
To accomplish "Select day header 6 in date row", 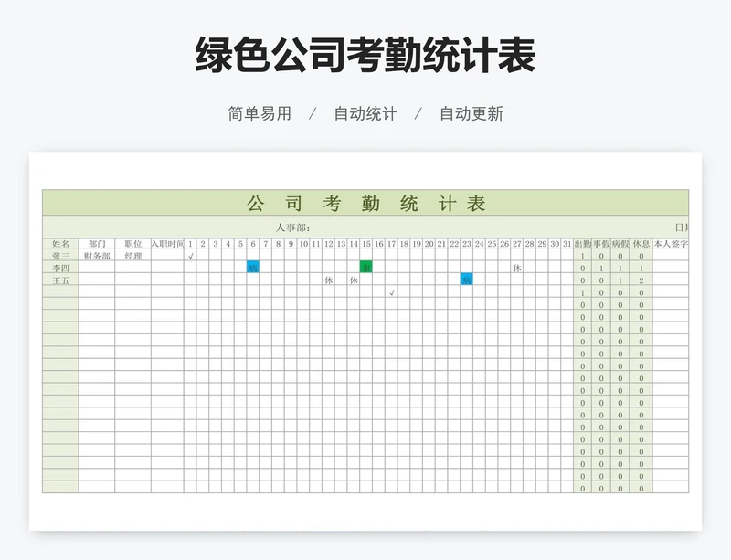I will (253, 244).
